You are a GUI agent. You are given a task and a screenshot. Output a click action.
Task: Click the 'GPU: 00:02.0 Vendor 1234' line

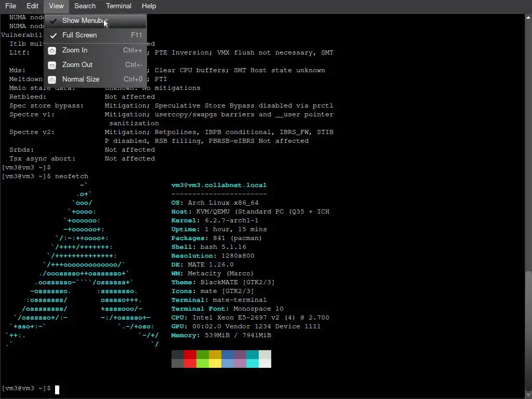(x=246, y=326)
